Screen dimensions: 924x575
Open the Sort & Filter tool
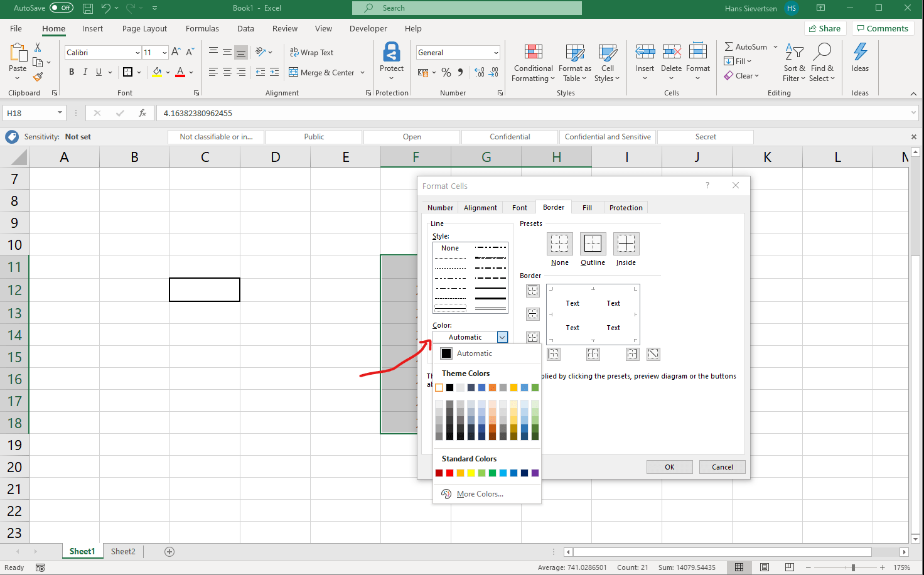pyautogui.click(x=793, y=63)
